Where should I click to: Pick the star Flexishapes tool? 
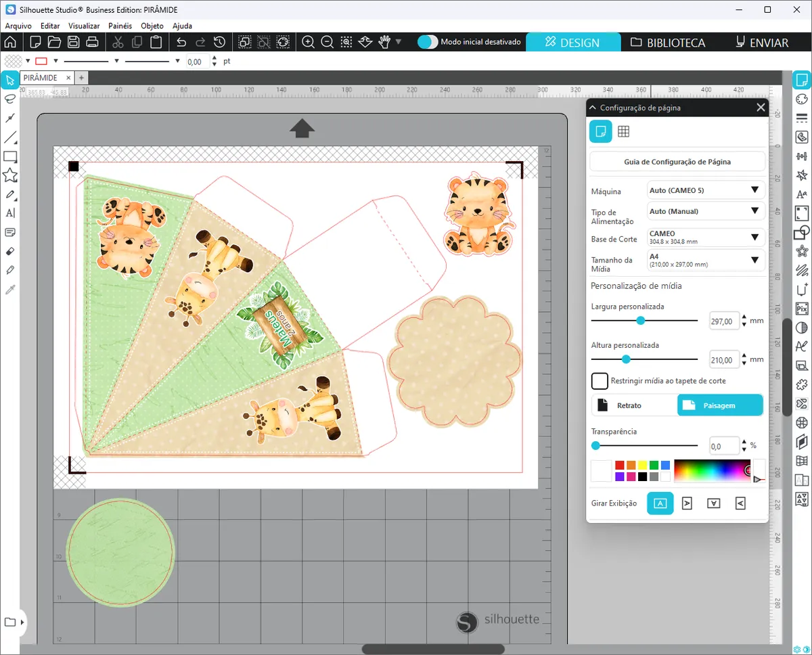pos(10,176)
